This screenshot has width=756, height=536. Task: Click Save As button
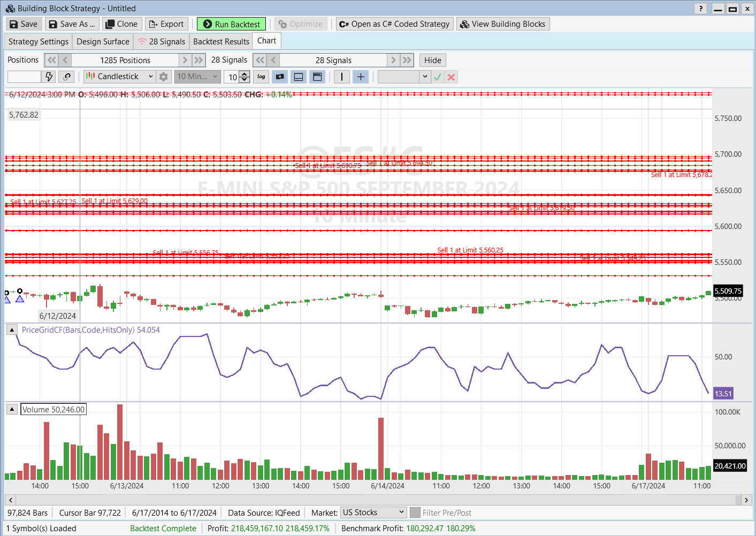72,24
